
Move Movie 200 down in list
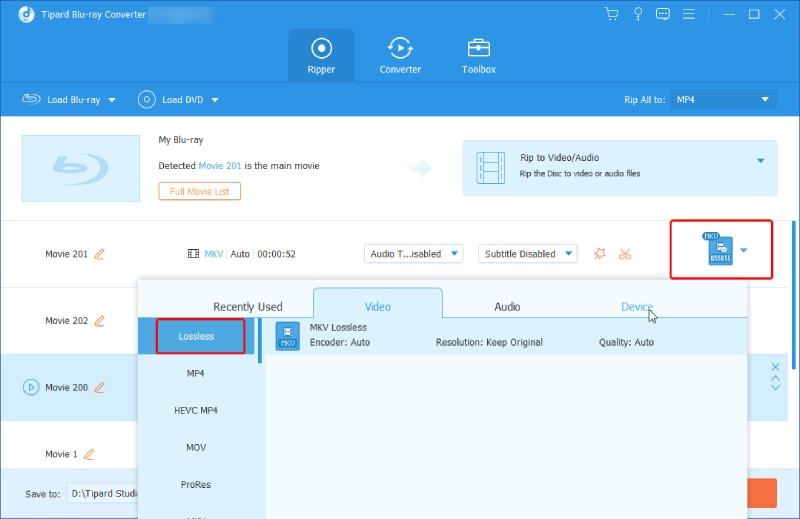[776, 387]
